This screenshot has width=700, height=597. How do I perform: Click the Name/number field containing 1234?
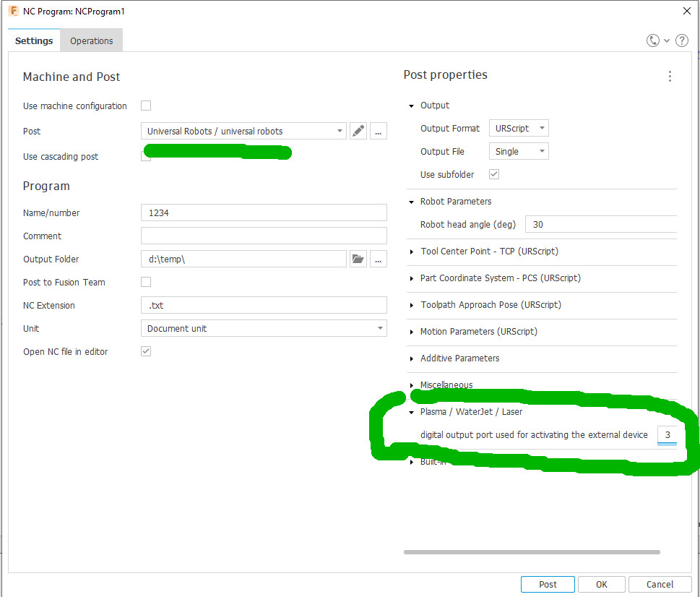pos(264,212)
